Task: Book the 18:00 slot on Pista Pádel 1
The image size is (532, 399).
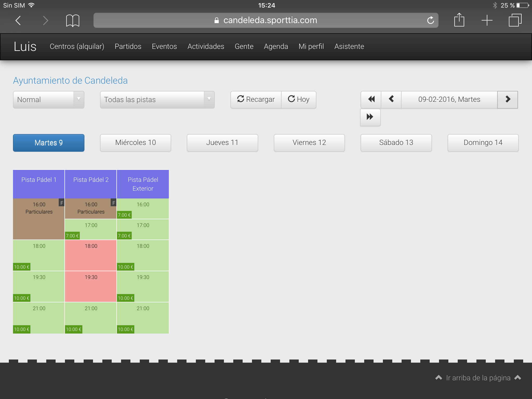Action: [x=39, y=255]
